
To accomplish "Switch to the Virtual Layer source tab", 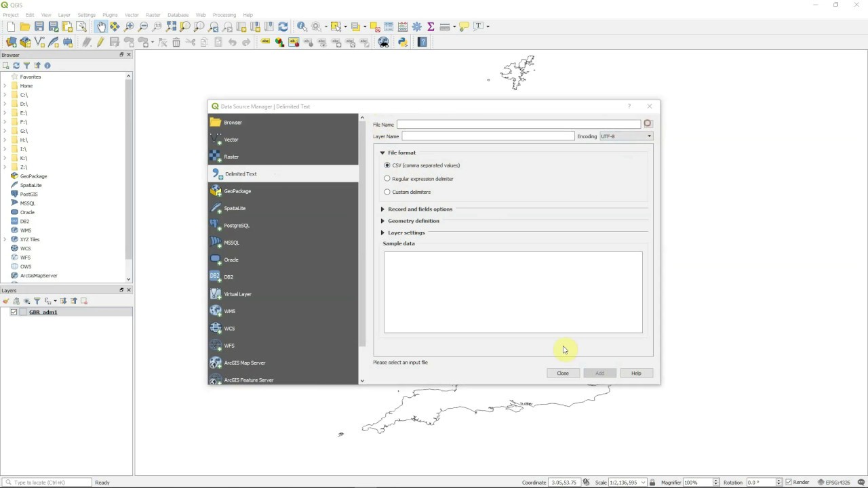I will click(283, 294).
